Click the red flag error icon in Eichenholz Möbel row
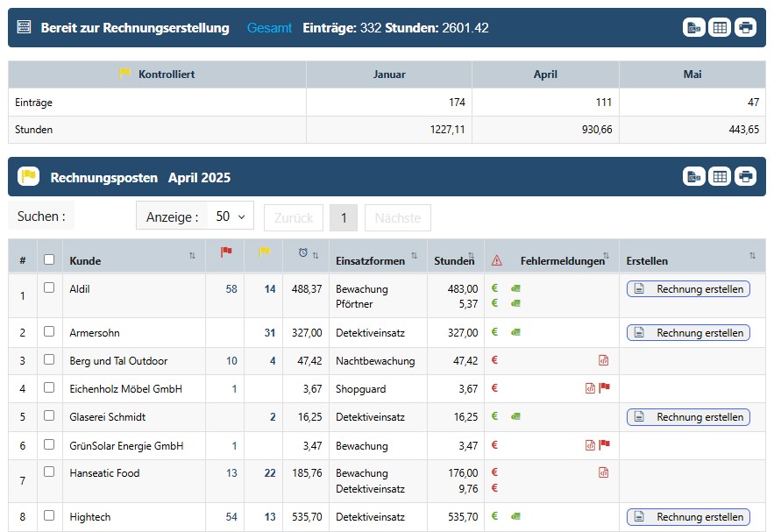 [604, 388]
